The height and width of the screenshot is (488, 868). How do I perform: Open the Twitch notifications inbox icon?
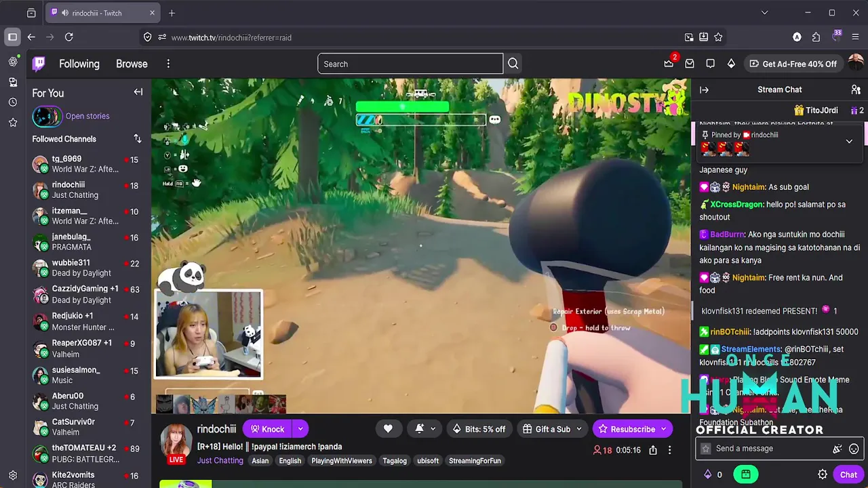(x=690, y=64)
